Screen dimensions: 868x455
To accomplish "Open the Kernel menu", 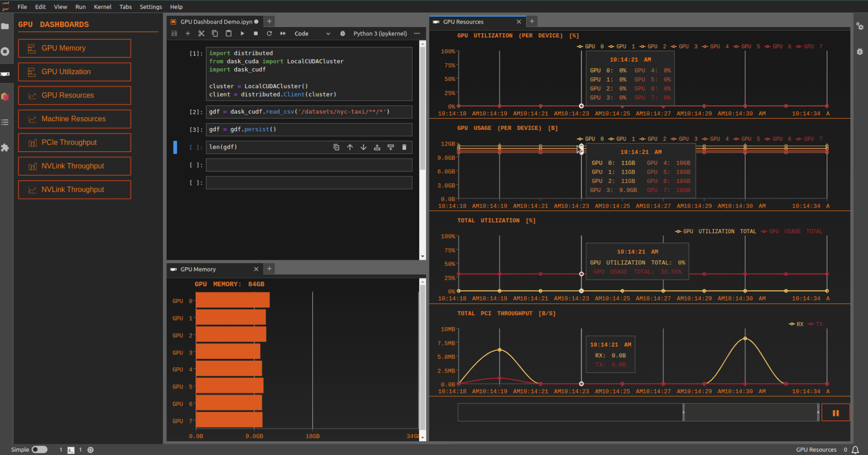I will point(102,7).
